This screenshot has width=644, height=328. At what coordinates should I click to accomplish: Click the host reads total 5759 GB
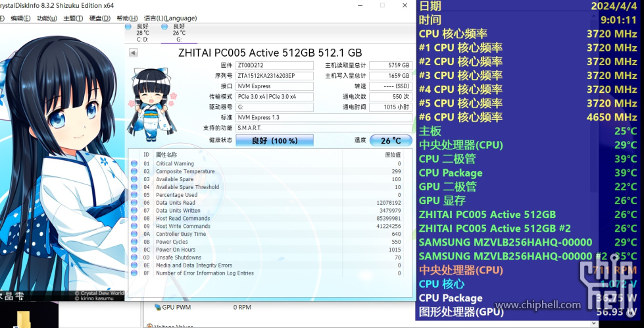[391, 65]
